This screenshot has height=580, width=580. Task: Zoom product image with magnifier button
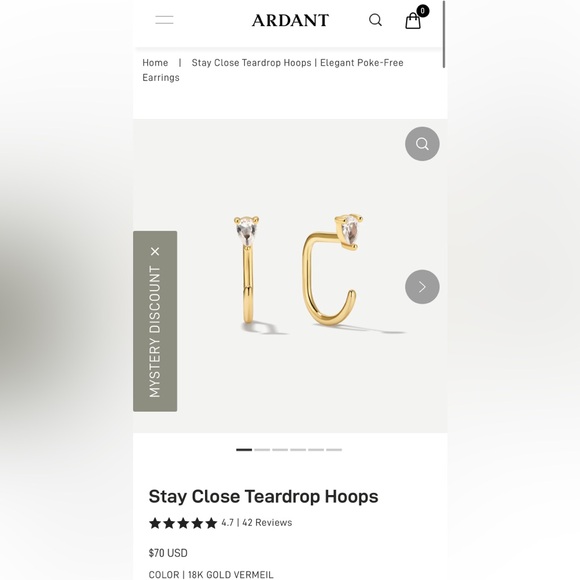(x=422, y=144)
